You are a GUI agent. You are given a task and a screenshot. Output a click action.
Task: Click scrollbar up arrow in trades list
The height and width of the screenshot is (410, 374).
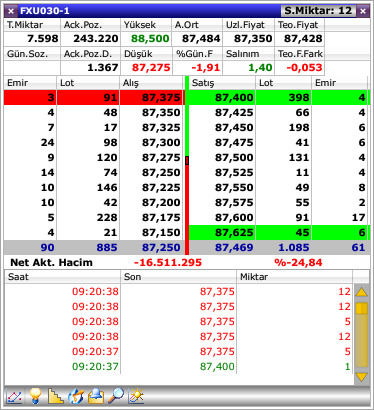coord(361,292)
